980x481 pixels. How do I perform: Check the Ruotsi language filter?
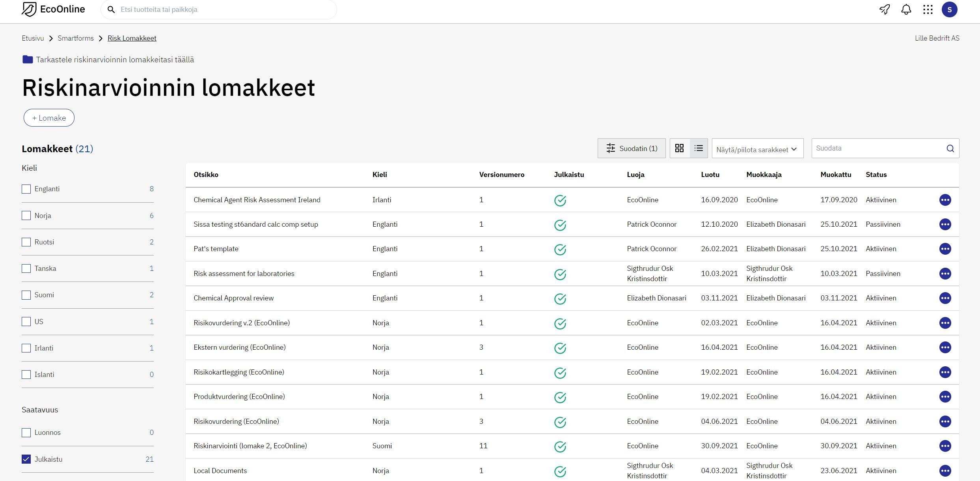(26, 242)
